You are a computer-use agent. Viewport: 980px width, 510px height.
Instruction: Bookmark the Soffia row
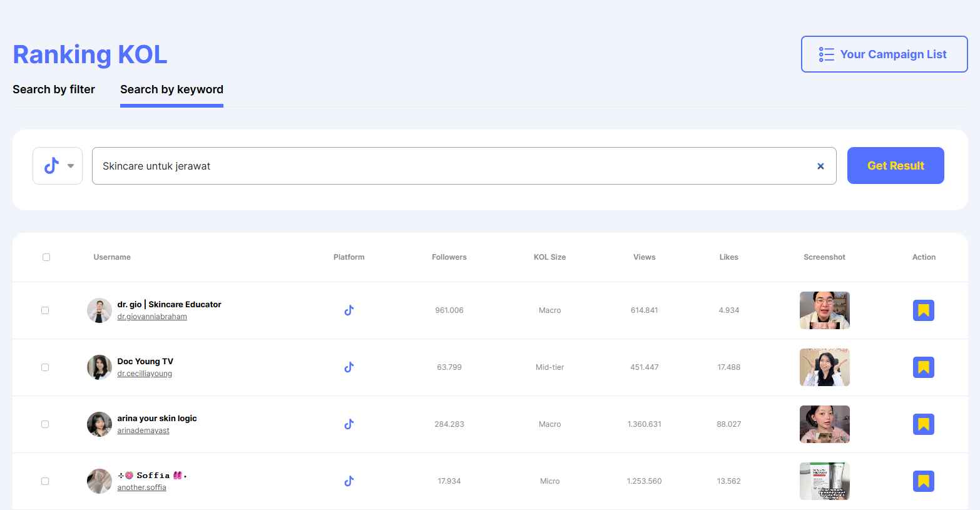point(923,481)
